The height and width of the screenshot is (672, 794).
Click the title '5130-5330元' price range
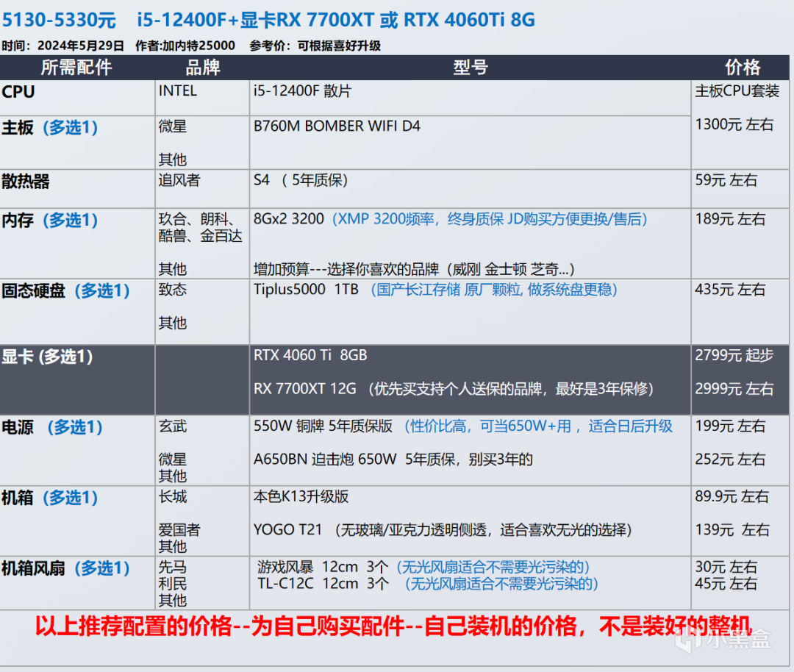[59, 20]
